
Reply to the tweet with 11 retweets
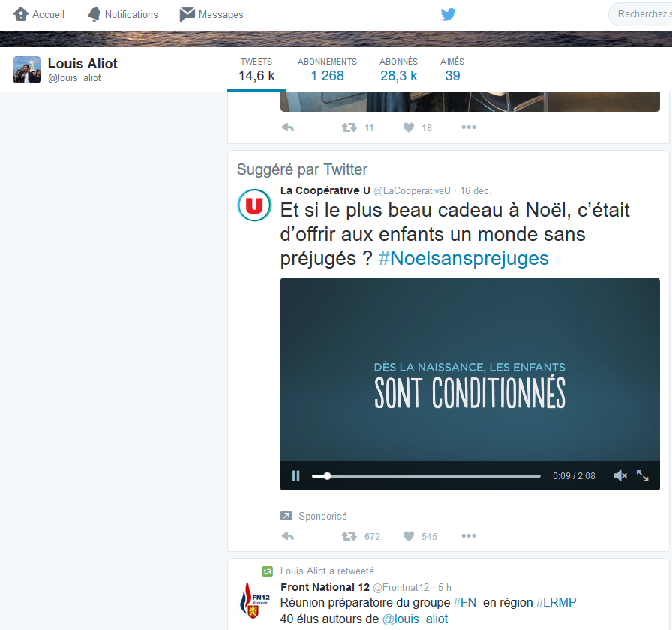(287, 127)
